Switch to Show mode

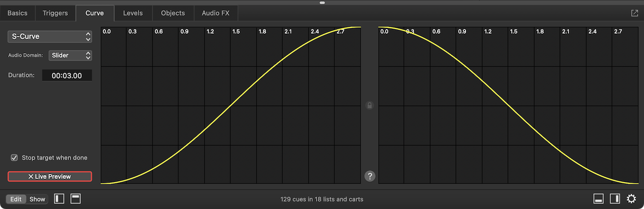(37, 199)
